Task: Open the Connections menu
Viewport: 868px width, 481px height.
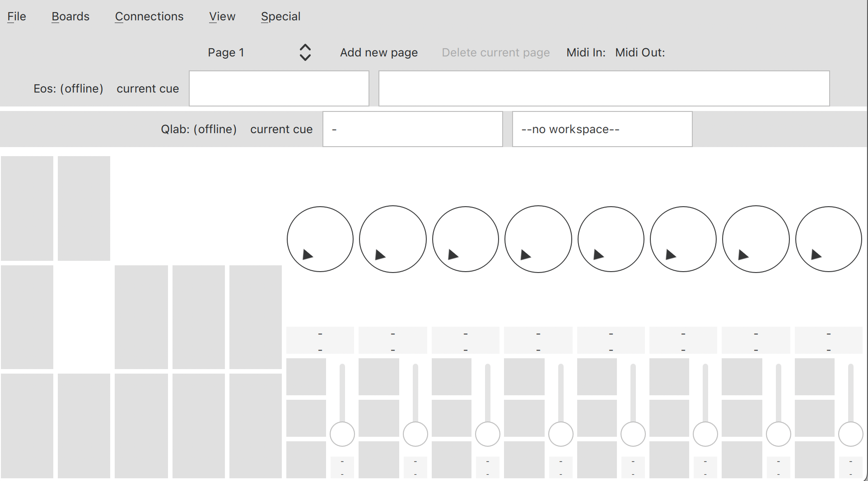Action: (x=149, y=17)
